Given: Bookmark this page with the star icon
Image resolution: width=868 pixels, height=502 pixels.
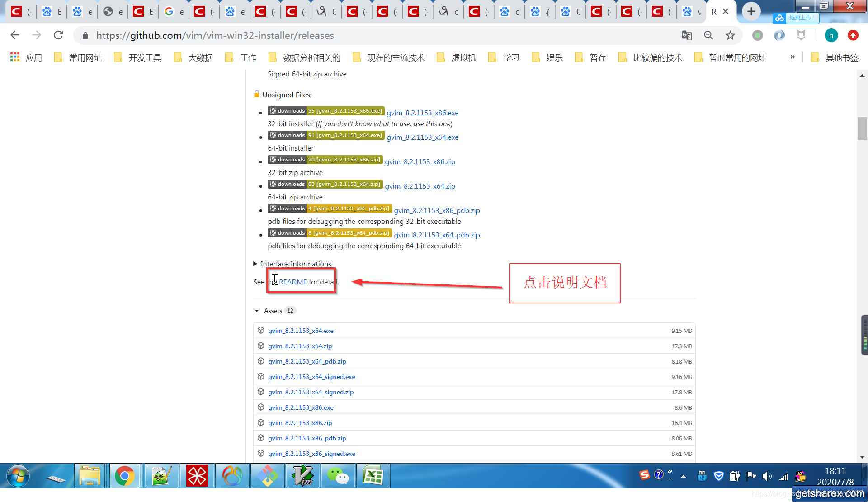Looking at the screenshot, I should (730, 35).
